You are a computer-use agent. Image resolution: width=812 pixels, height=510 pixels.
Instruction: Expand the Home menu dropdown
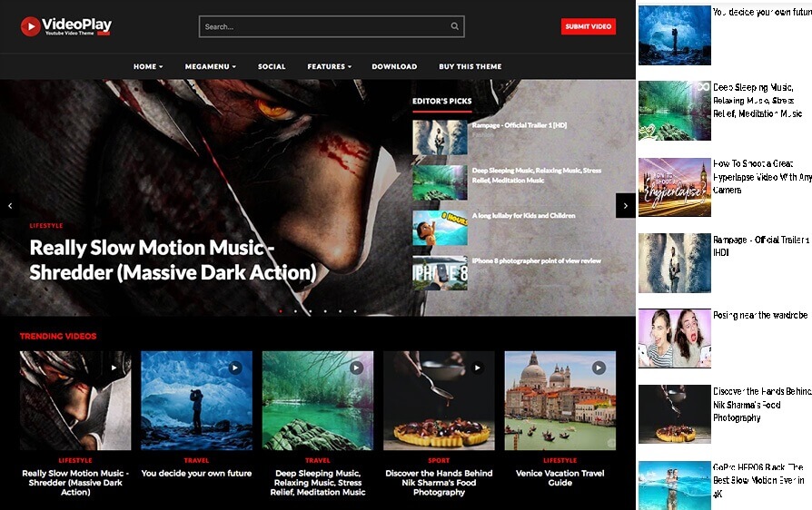pos(148,66)
